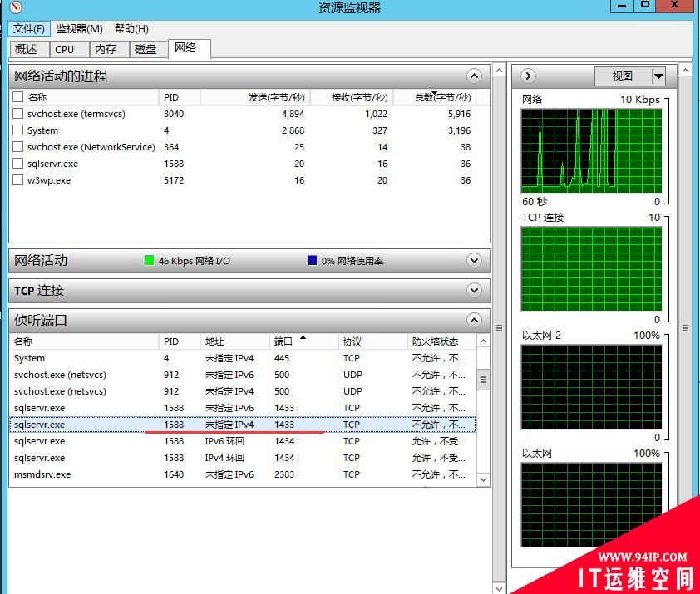
Task: Open the 文件(F) menu
Action: (x=29, y=28)
